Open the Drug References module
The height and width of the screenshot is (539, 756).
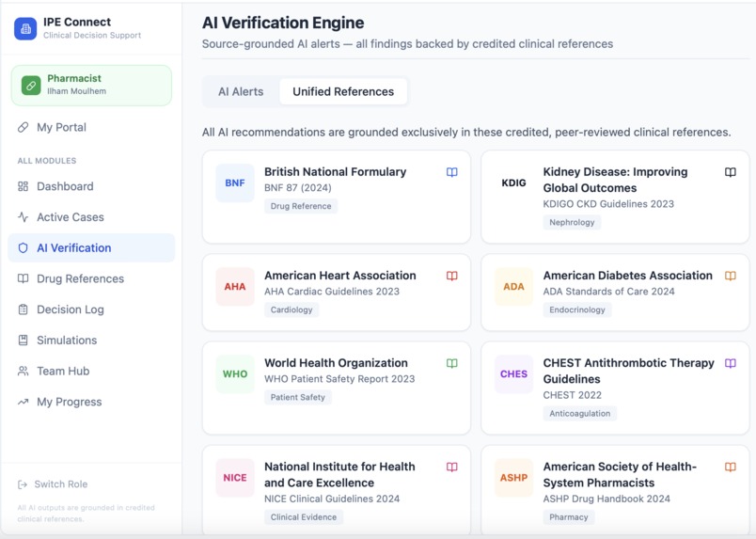(91, 278)
